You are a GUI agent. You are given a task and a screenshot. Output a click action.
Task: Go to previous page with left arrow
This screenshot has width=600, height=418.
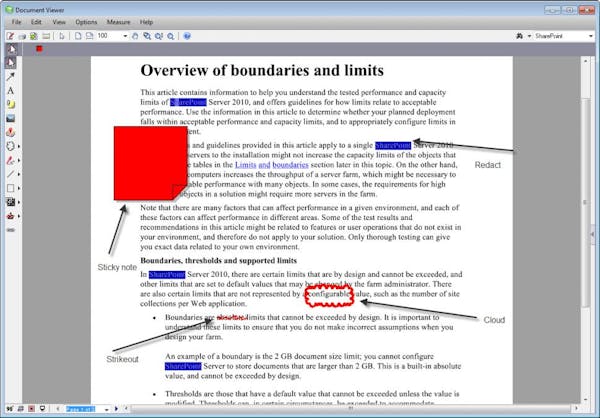(x=57, y=409)
